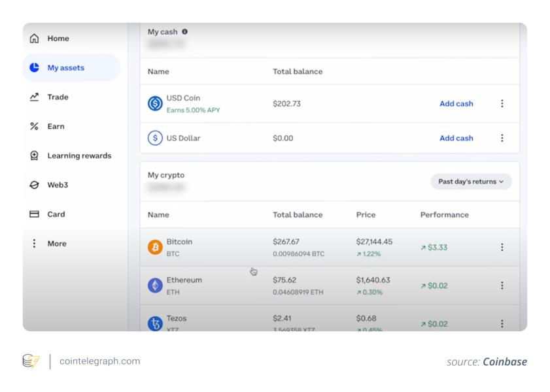The image size is (550, 392).
Task: Click the Learning rewards badge icon
Action: 34,155
